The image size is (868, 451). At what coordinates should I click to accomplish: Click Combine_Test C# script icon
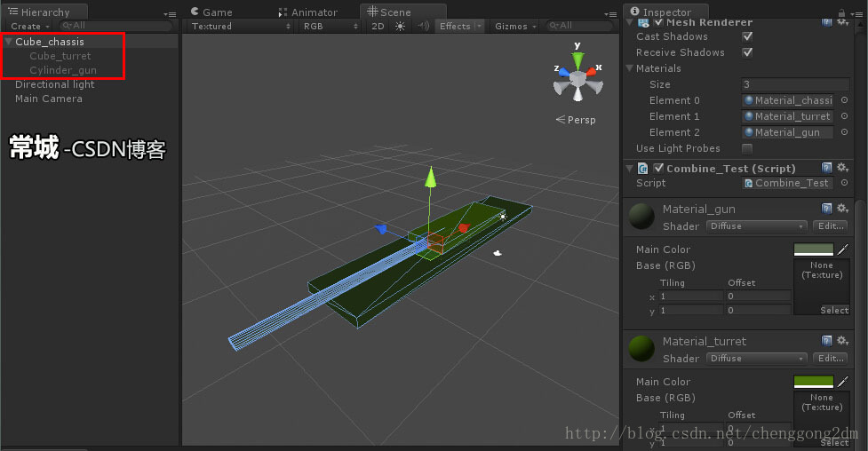pos(642,168)
